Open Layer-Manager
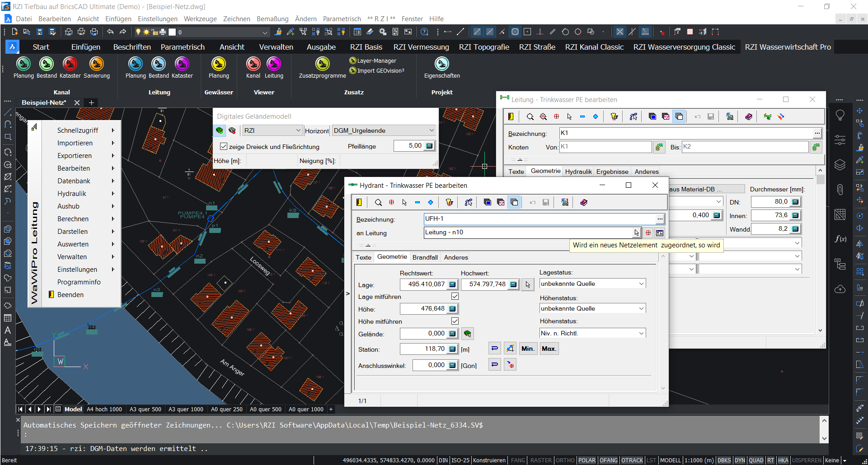 373,60
